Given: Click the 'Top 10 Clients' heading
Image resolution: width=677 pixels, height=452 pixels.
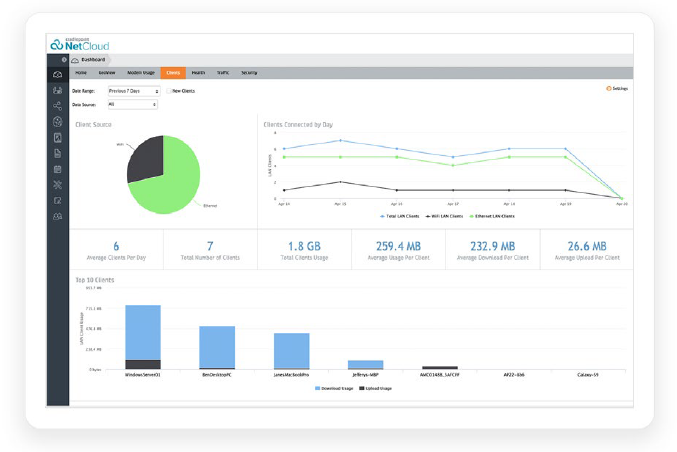Looking at the screenshot, I should (x=95, y=280).
